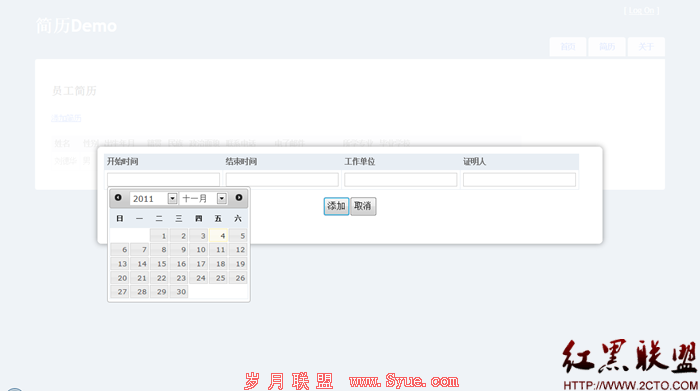The image size is (700, 391).
Task: Select day 18 in calendar
Action: tap(218, 264)
